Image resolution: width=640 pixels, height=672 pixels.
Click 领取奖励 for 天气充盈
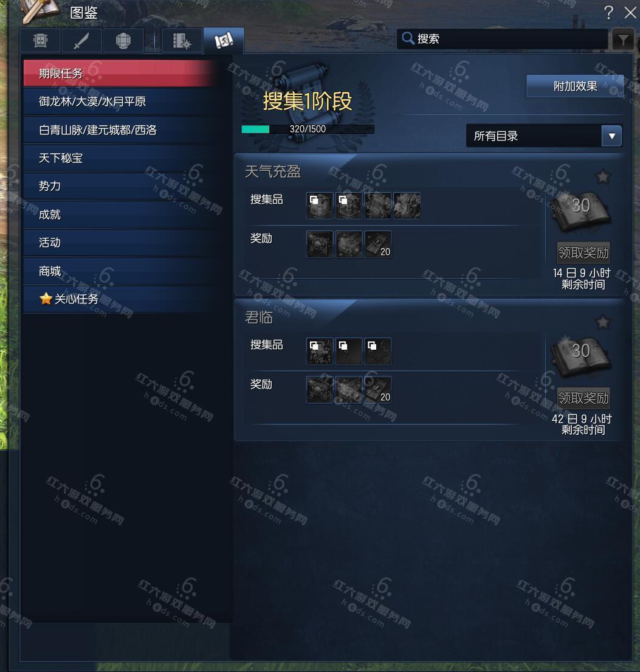(x=583, y=252)
